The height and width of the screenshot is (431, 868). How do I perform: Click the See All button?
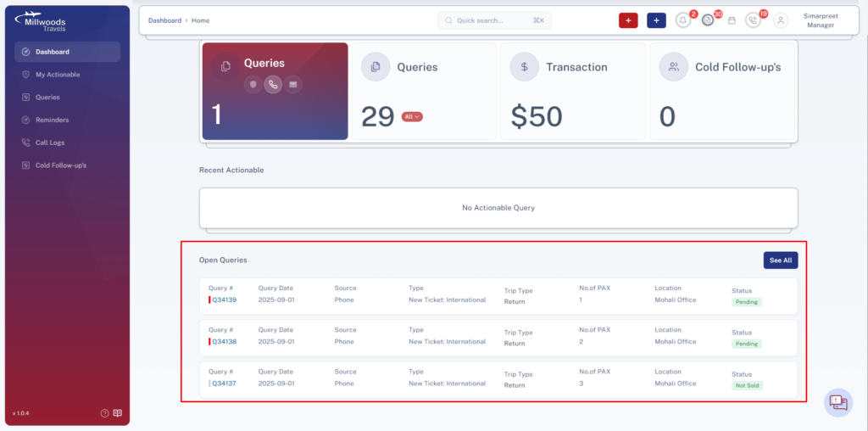[781, 260]
